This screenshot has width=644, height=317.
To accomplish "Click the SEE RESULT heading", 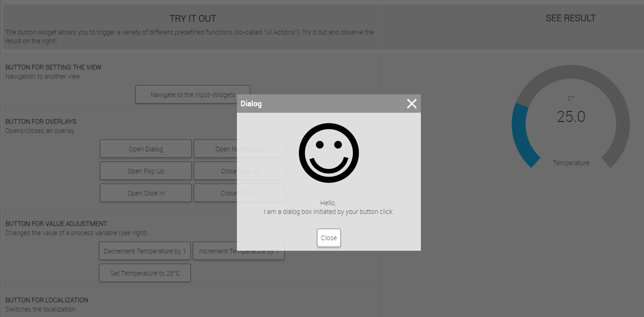I will click(571, 18).
